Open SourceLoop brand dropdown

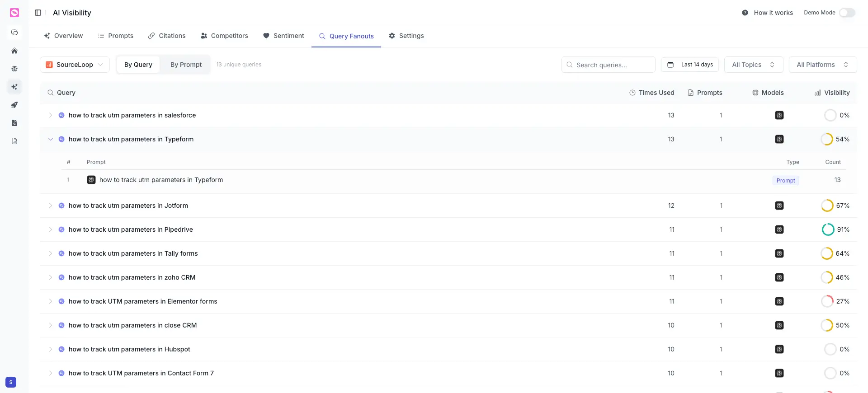(75, 65)
